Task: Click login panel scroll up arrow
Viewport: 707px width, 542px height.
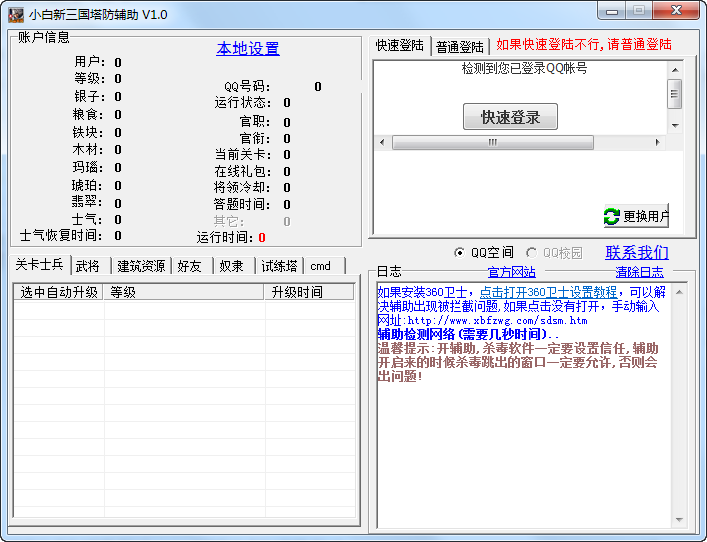Action: [675, 70]
